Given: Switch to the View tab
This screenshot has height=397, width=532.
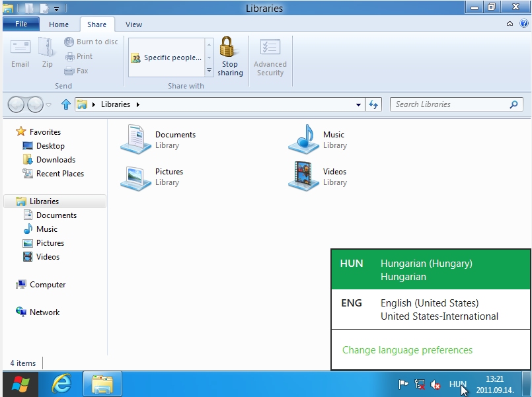Looking at the screenshot, I should (133, 24).
